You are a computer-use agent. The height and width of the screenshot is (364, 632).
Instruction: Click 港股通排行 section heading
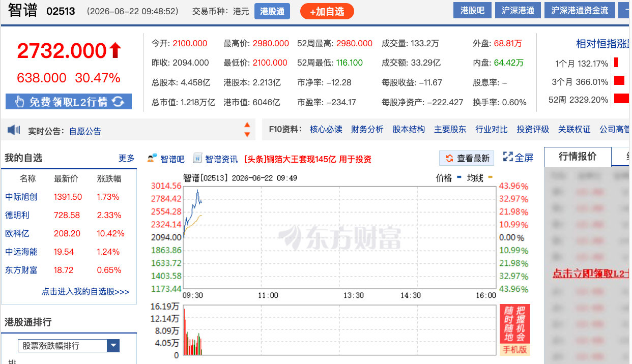click(x=28, y=322)
